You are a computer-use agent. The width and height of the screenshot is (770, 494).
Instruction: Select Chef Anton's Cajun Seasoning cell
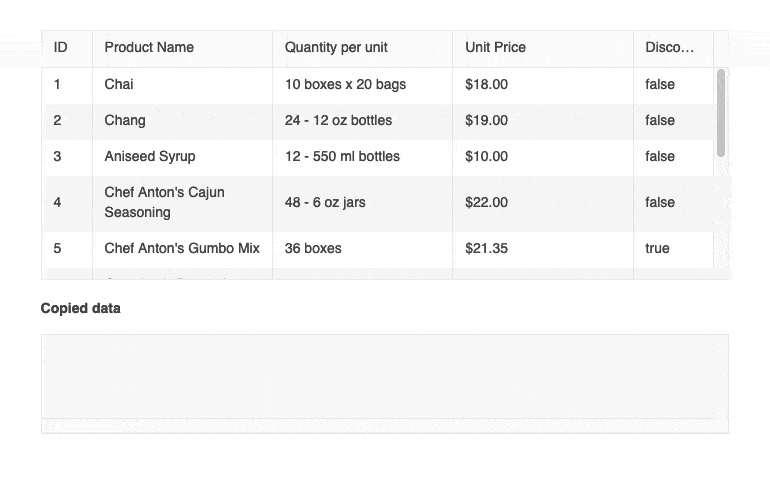click(165, 202)
